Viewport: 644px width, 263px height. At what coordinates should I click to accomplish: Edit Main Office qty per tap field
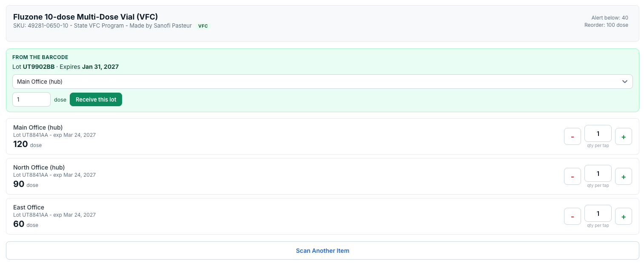598,133
